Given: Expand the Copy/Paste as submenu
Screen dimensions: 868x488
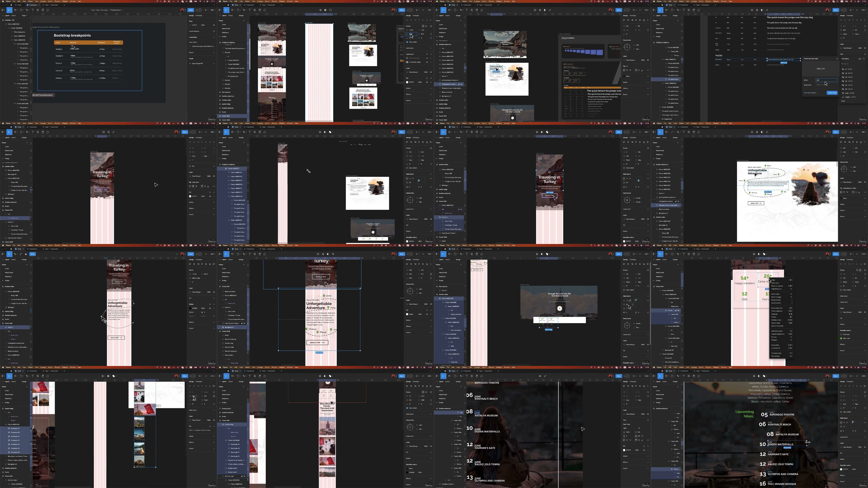Looking at the screenshot, I should pos(781,289).
